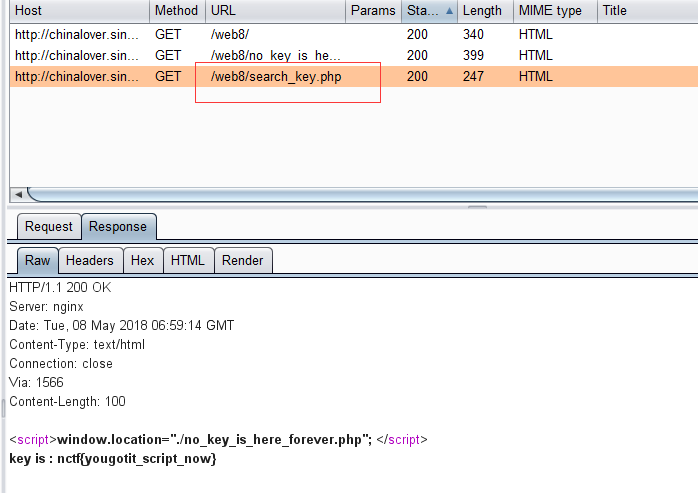Click the horizontal scrollbar left arrow
698x493 pixels.
point(17,194)
